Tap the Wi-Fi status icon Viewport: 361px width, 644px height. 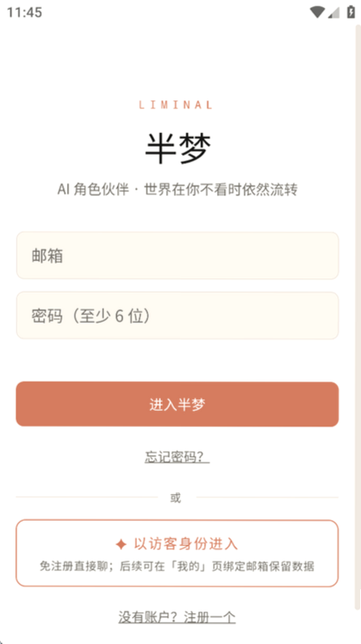click(317, 12)
